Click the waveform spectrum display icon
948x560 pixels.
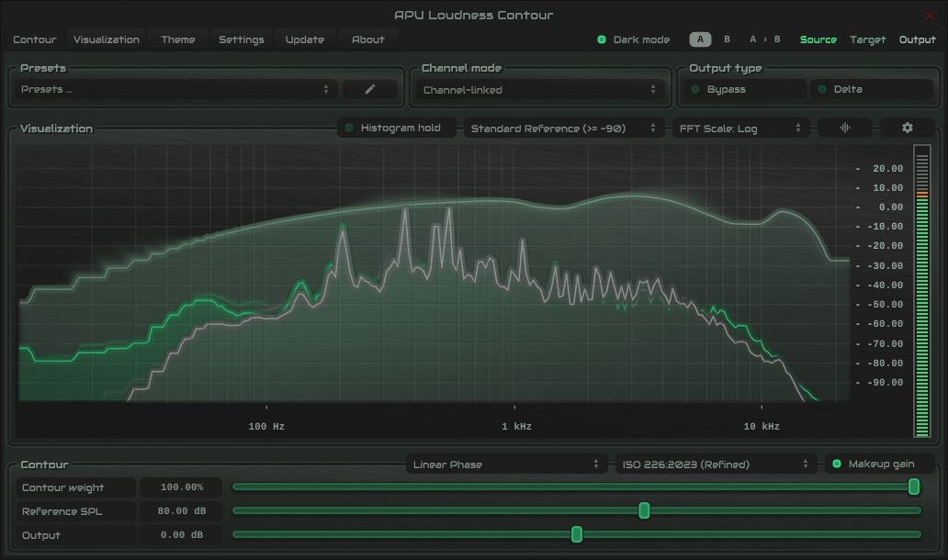[844, 129]
